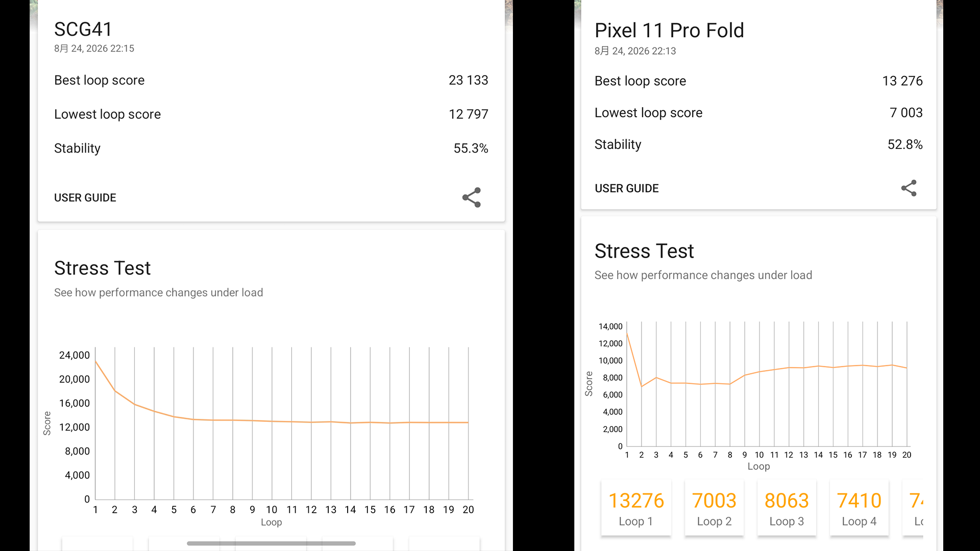Click loop 1 point on SCG41 chart
Screen dimensions: 980x551
[x=95, y=361]
